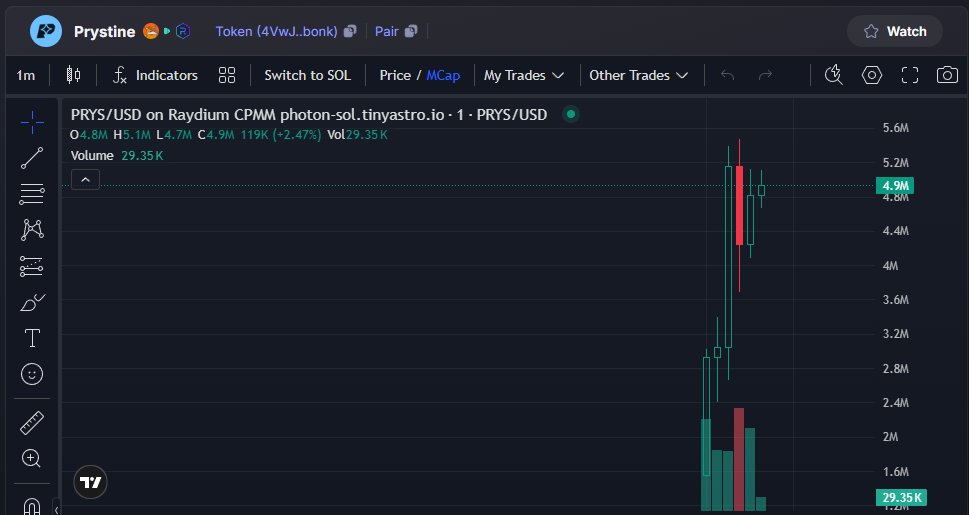The height and width of the screenshot is (515, 969).
Task: Click the Pair address link
Action: [386, 32]
